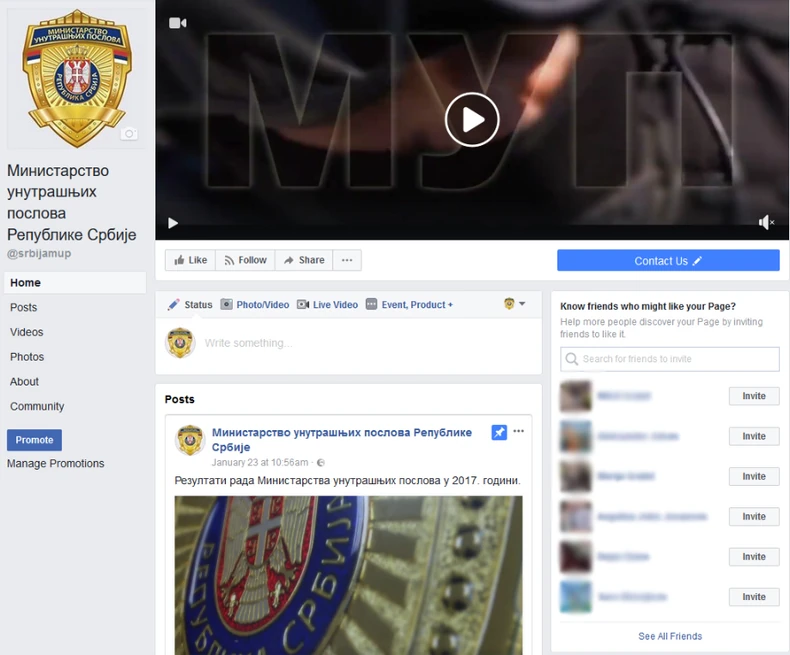The height and width of the screenshot is (655, 790).
Task: Open the Photo/Video composer option
Action: [255, 304]
